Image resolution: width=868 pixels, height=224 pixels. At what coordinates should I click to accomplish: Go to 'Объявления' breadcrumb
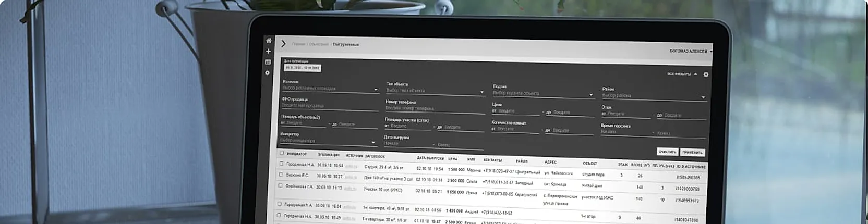319,44
